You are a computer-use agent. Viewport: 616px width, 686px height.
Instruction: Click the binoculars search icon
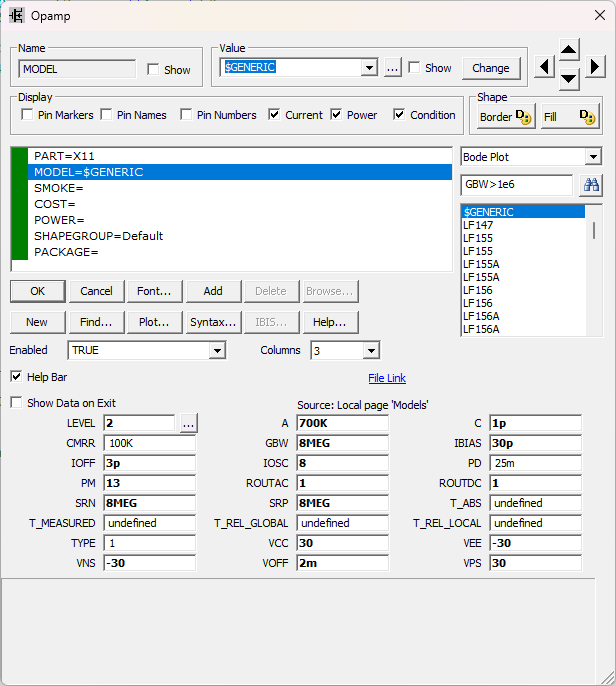tap(591, 185)
